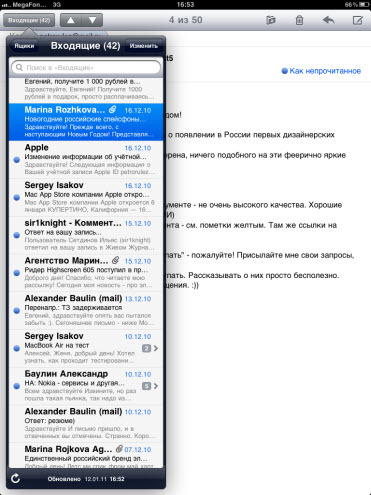Open the Входящие (42) popover button
The width and height of the screenshot is (371, 495).
[x=29, y=20]
